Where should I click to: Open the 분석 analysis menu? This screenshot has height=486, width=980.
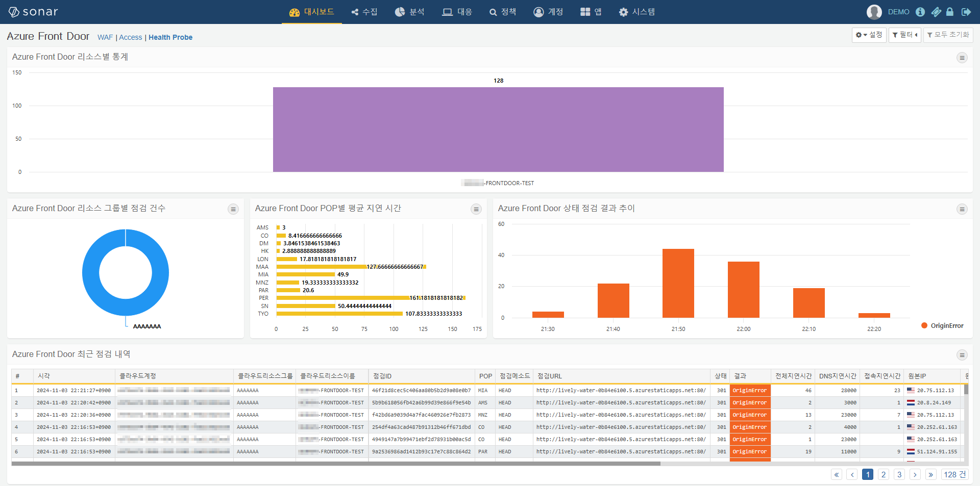[x=409, y=12]
